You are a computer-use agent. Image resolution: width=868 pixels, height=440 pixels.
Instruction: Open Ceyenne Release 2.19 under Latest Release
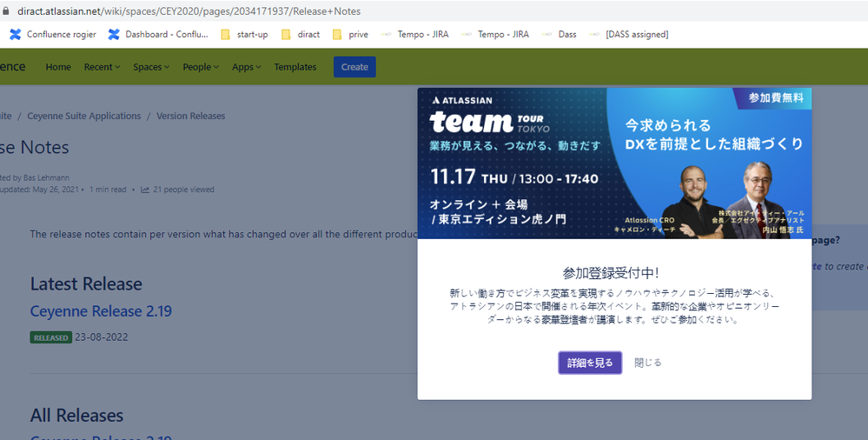[101, 311]
